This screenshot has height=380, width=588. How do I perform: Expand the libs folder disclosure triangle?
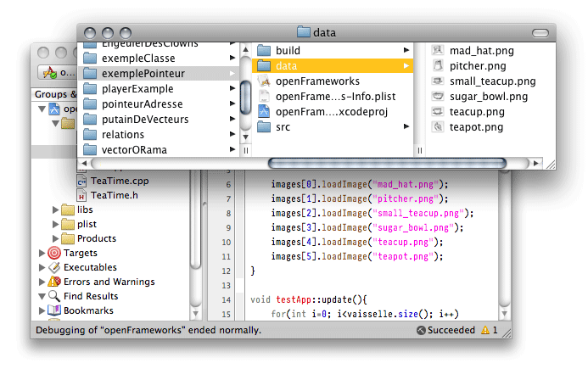tap(56, 210)
